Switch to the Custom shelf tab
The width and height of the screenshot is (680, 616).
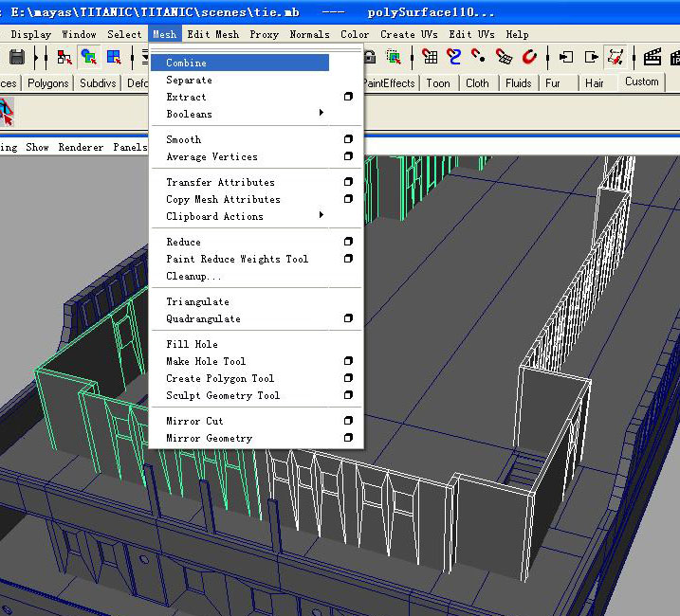pos(641,82)
